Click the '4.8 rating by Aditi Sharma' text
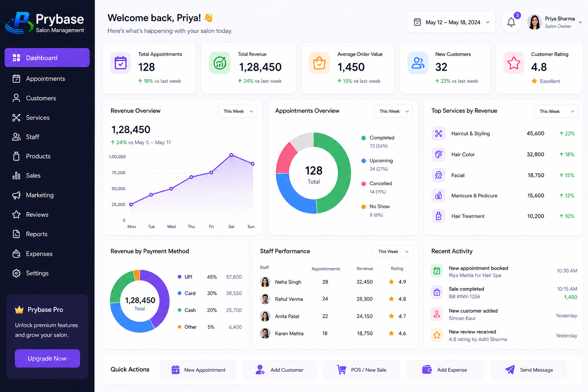The width and height of the screenshot is (588, 392). pos(478,340)
